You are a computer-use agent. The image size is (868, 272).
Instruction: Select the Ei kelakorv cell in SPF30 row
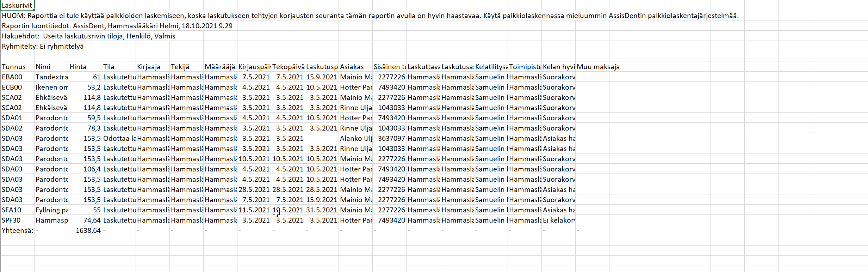(558, 220)
